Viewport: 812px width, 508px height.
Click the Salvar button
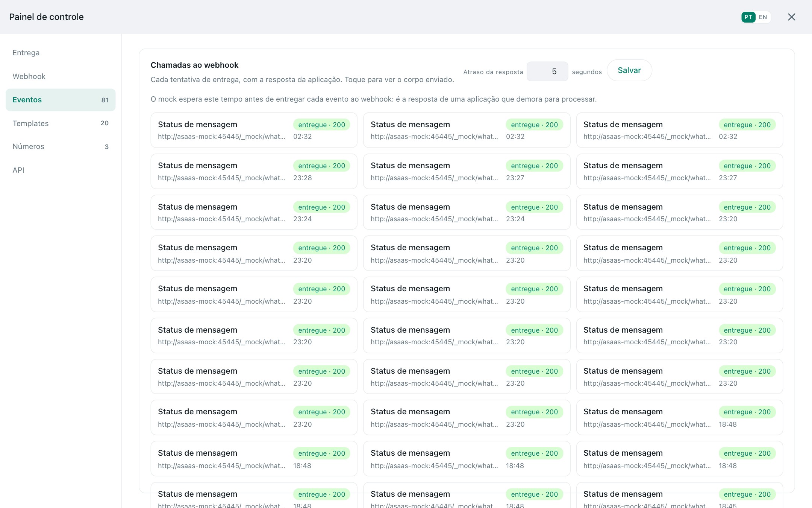click(x=629, y=70)
